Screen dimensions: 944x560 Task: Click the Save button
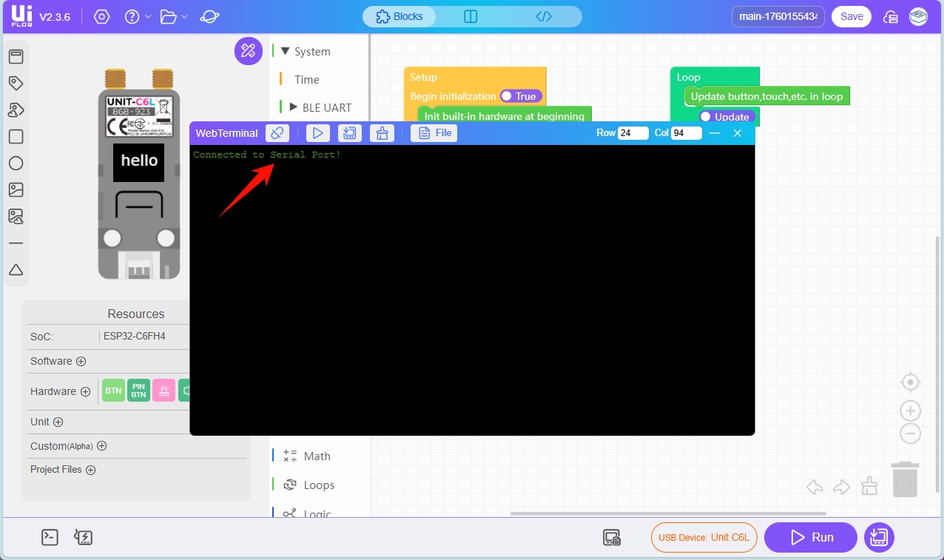pyautogui.click(x=851, y=16)
